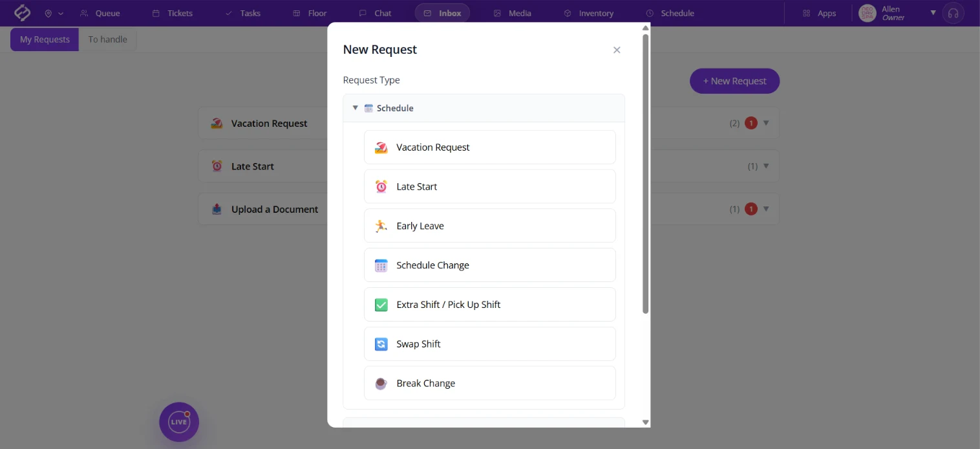This screenshot has height=449, width=980.
Task: Select the My Requests tab
Action: pyautogui.click(x=45, y=39)
